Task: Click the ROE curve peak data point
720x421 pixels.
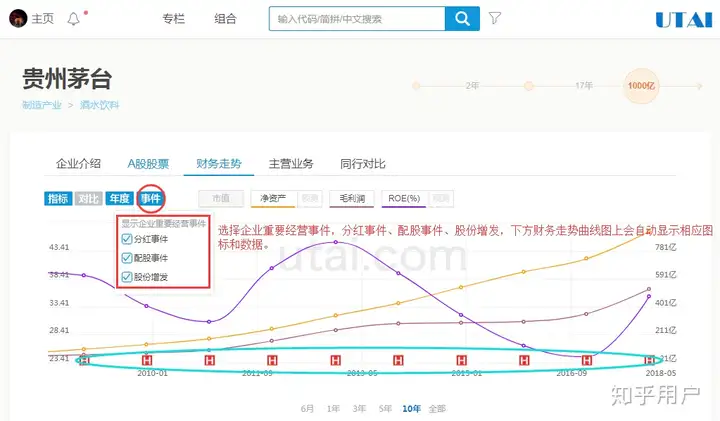Action: click(x=336, y=242)
